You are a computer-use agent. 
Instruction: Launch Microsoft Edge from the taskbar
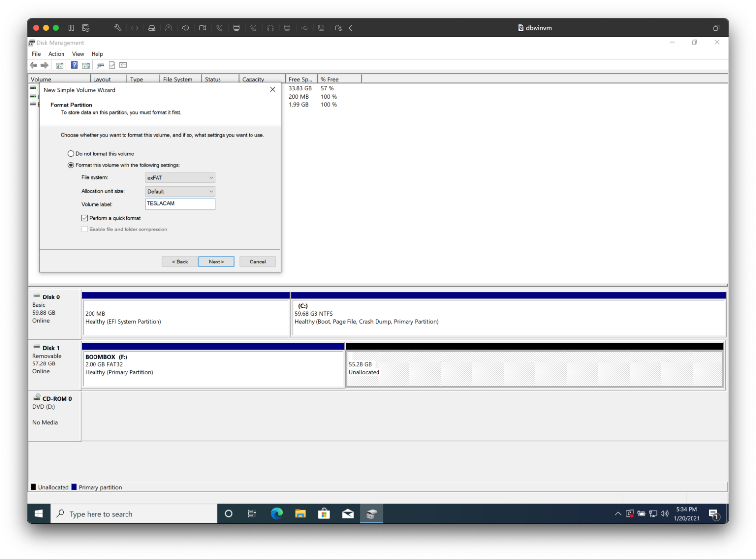coord(277,513)
